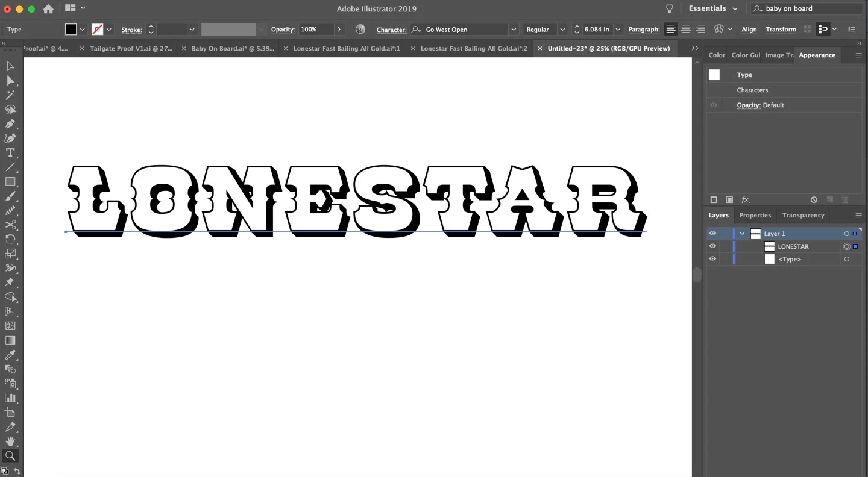Select the Scale tool

(10, 254)
